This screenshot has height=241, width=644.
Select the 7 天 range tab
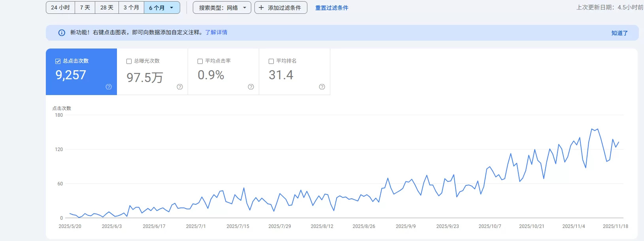(x=85, y=7)
